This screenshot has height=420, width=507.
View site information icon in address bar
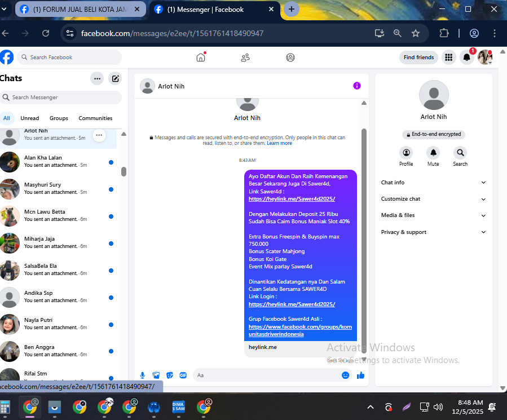(x=70, y=33)
